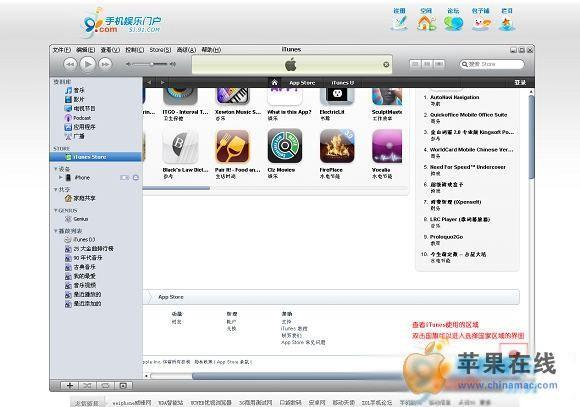Open the Xewton Music Studio app icon
The width and height of the screenshot is (580, 407).
232,96
